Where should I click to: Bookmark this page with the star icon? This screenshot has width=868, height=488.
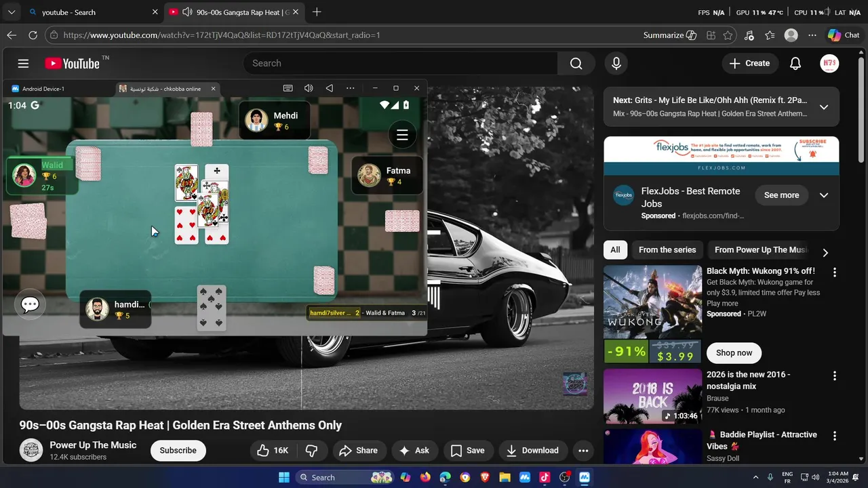coord(728,35)
